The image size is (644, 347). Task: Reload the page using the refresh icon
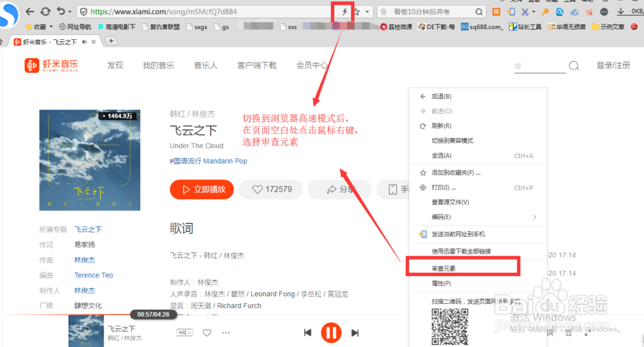click(45, 12)
